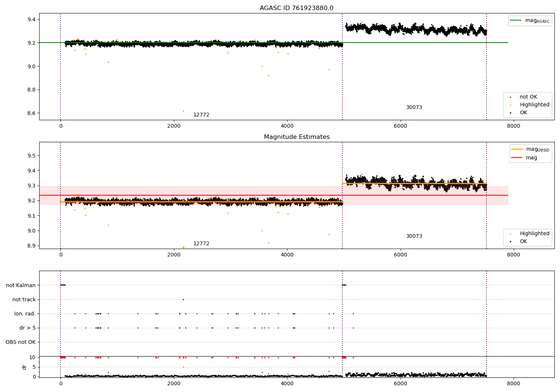The width and height of the screenshot is (560, 392).
Task: Click the Magnitude Estimates title
Action: pos(296,137)
